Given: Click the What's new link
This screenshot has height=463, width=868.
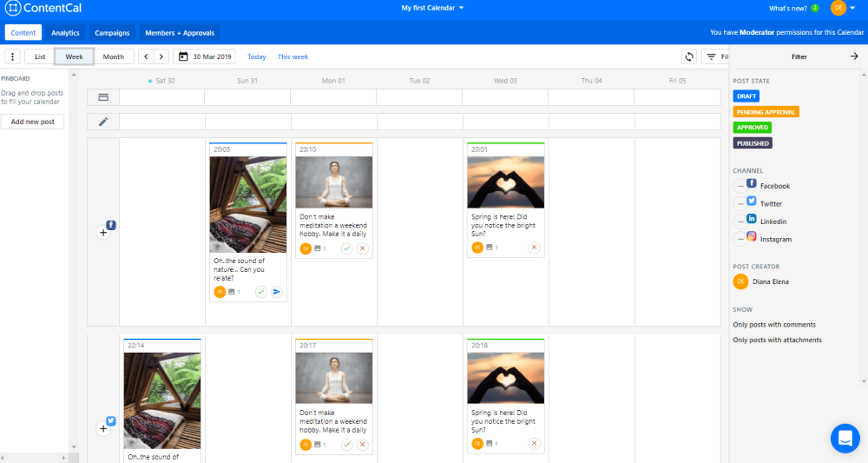Looking at the screenshot, I should point(788,8).
